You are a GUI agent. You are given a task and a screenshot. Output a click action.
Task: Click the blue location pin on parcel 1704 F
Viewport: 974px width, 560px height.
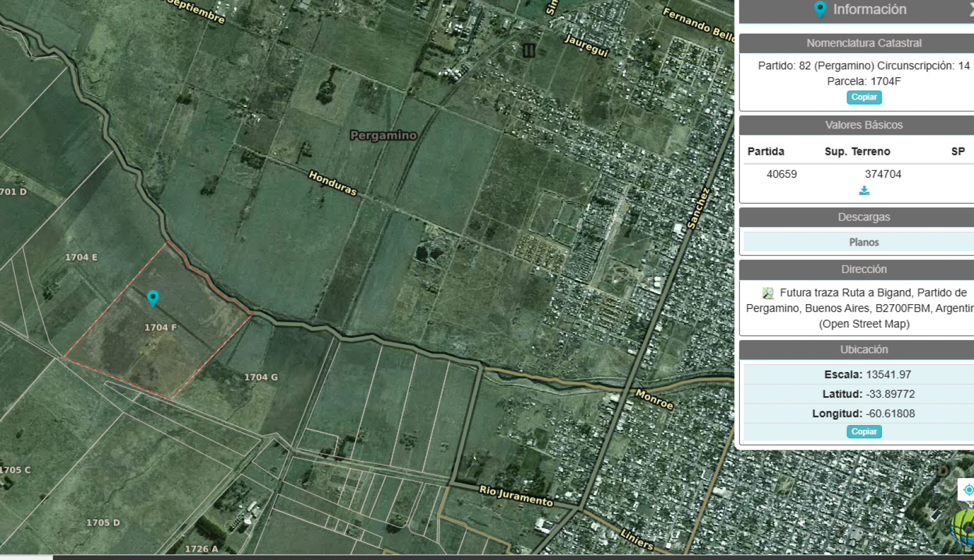(153, 298)
